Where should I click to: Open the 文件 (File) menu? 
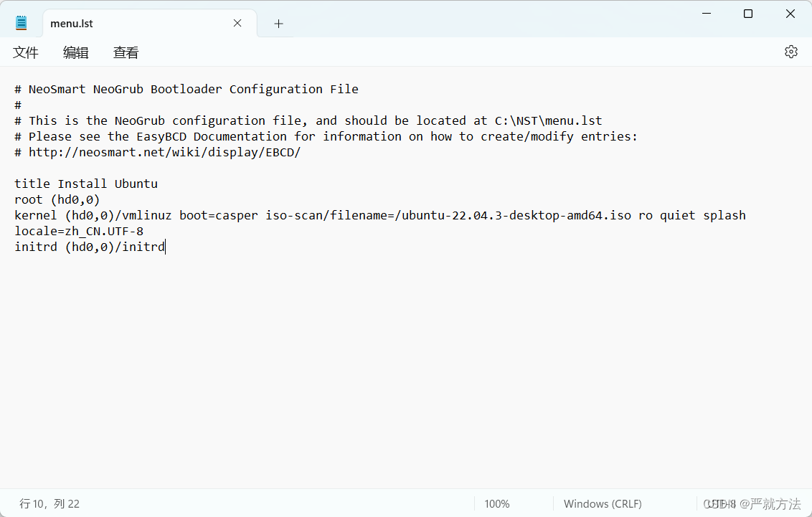point(25,52)
